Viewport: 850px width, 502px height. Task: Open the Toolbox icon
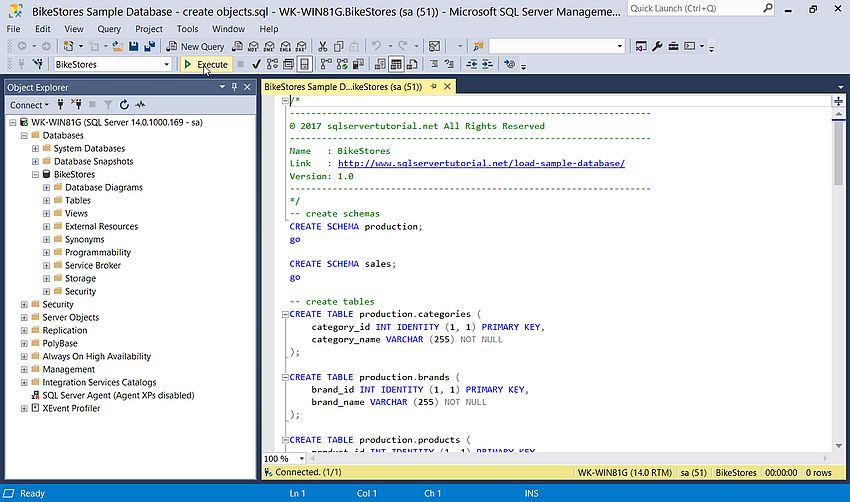[x=673, y=47]
